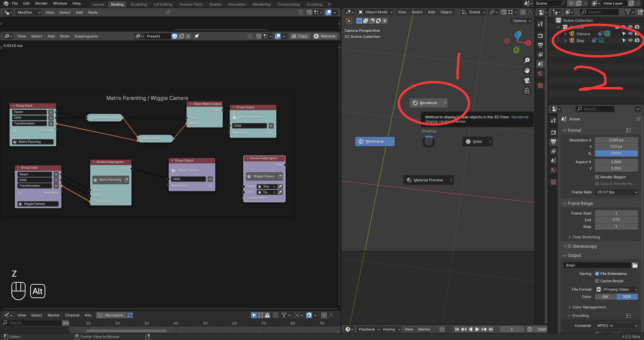This screenshot has height=340, width=644.
Task: Open the viewport Options dropdown
Action: tap(522, 21)
